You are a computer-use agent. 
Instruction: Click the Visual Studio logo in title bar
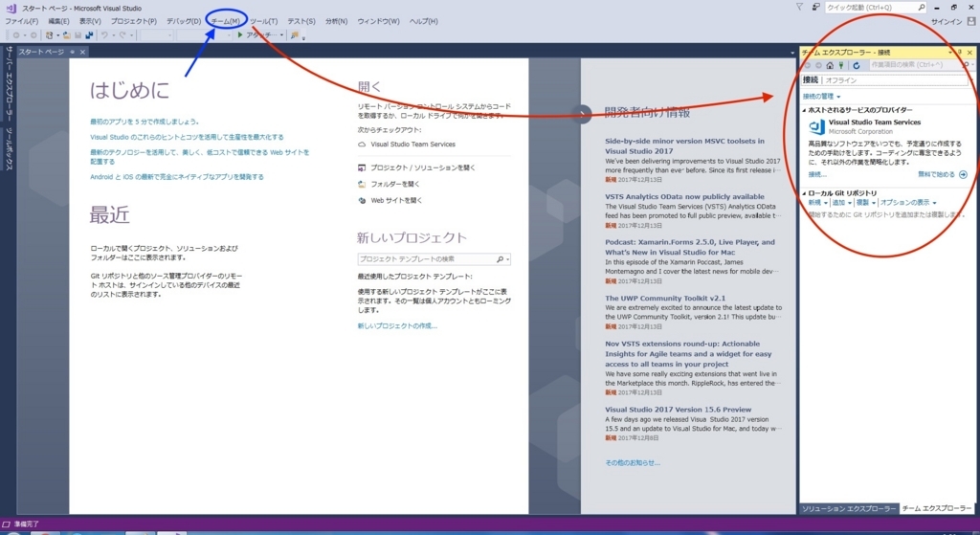pyautogui.click(x=11, y=8)
